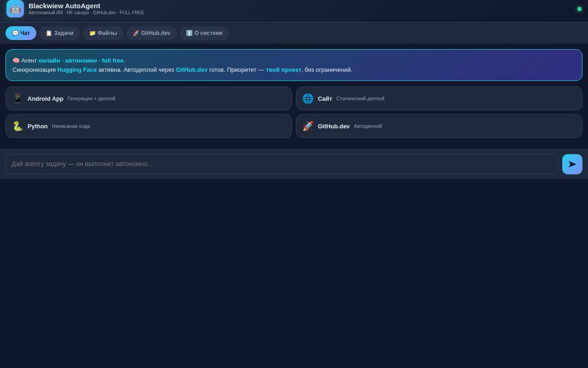Click the phone icon on Android App card
Screen dimensions: 588x368
[x=17, y=98]
